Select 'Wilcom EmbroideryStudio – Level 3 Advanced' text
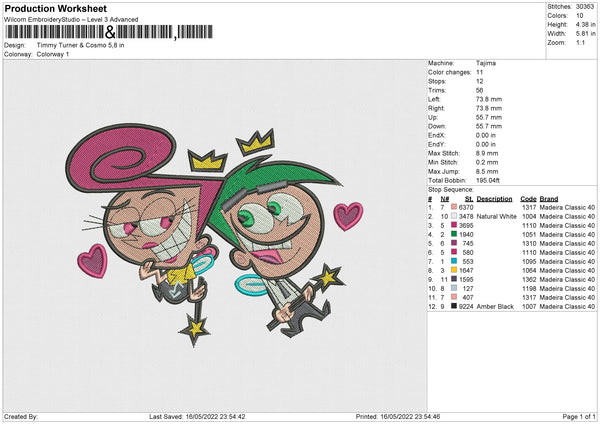 tap(71, 20)
